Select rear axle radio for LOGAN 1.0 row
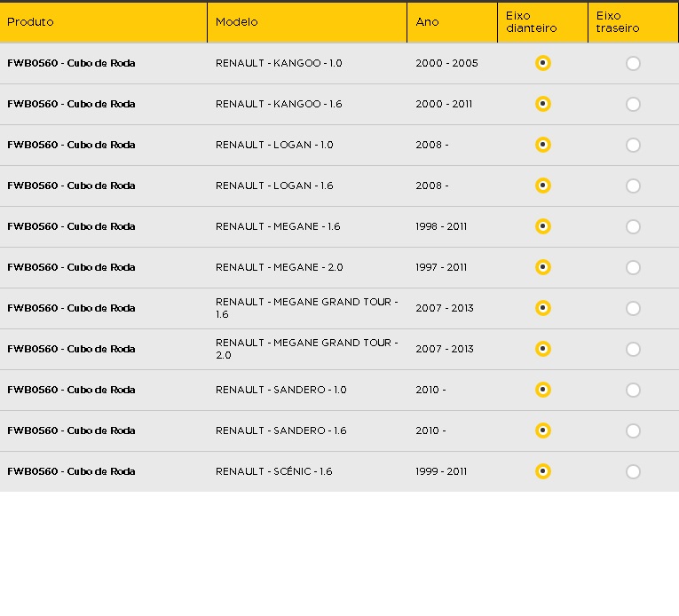Image resolution: width=679 pixels, height=616 pixels. (633, 145)
